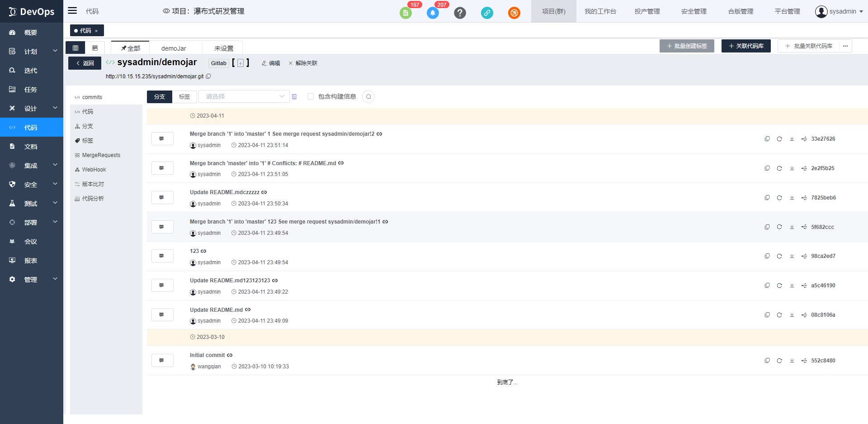Open the notification bell with 207 badge
The height and width of the screenshot is (424, 868).
tap(433, 13)
